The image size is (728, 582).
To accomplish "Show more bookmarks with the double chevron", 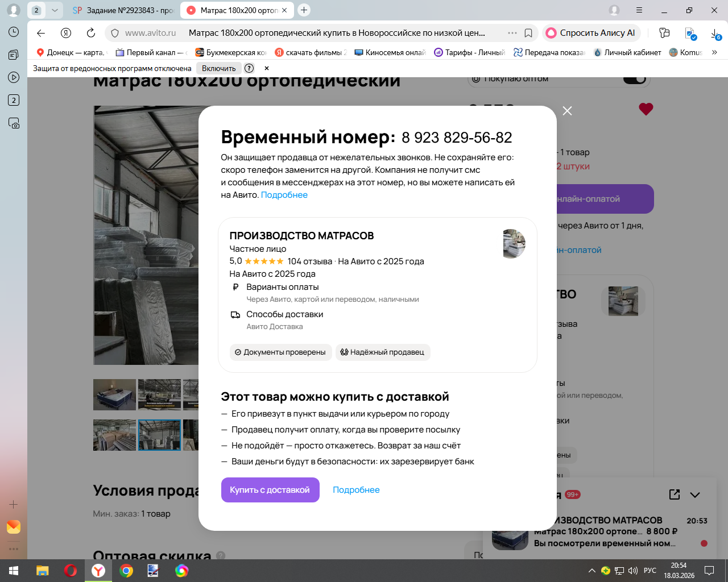I will tap(715, 52).
